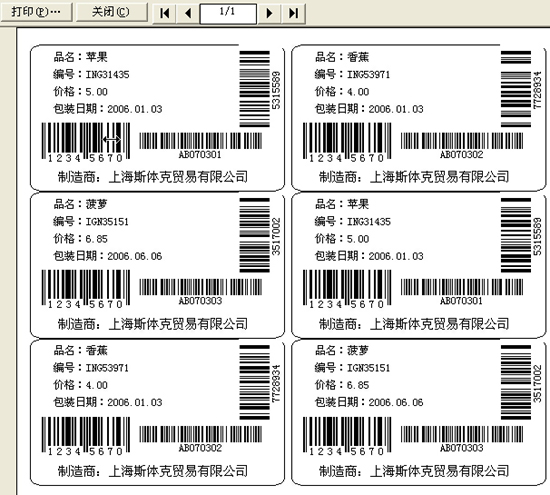Select the AB070301 barcode in top-left label
Viewport: 550px width, 495px height.
coord(200,145)
